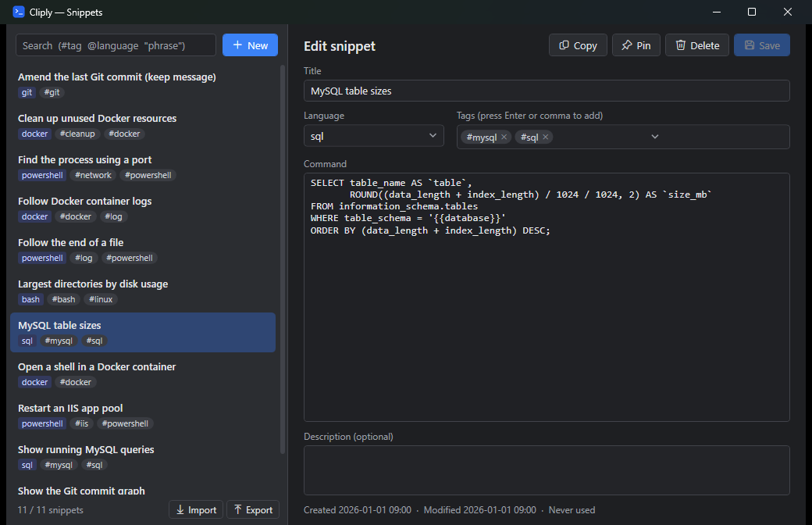Save the snippet changes
The height and width of the screenshot is (525, 812).
click(762, 45)
